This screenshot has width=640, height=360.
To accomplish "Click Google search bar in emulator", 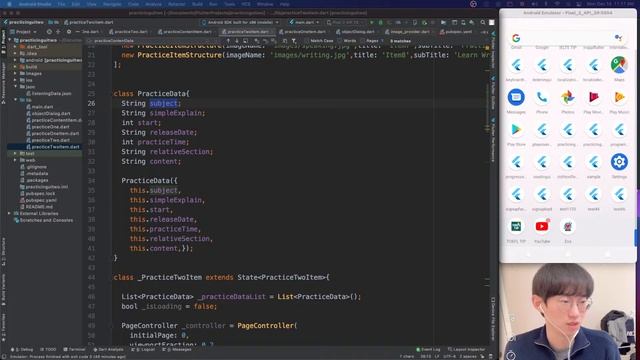I will tap(567, 38).
